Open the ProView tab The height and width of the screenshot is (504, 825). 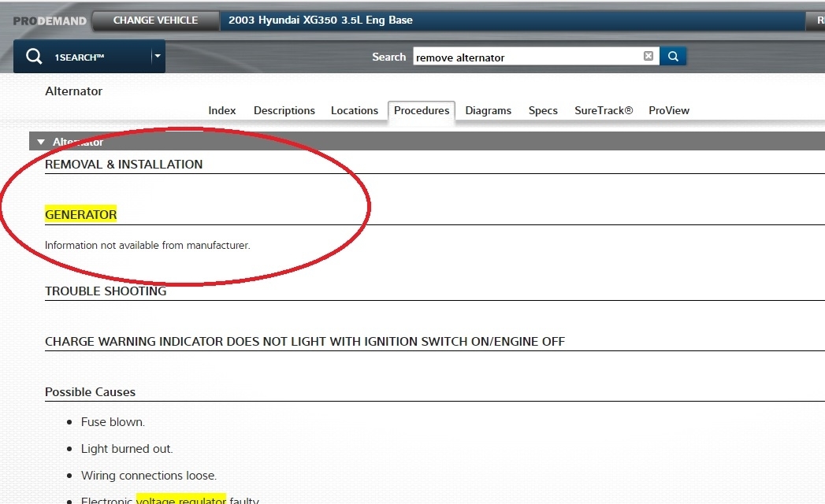point(669,110)
